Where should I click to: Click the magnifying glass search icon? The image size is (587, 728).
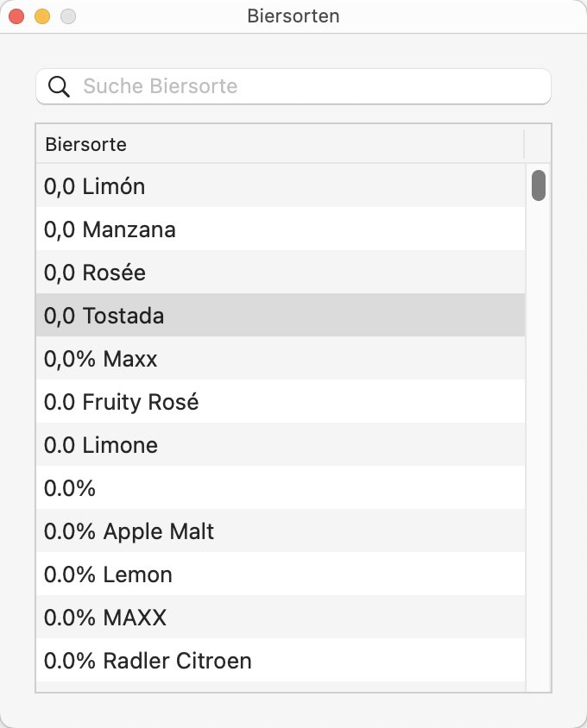point(59,86)
